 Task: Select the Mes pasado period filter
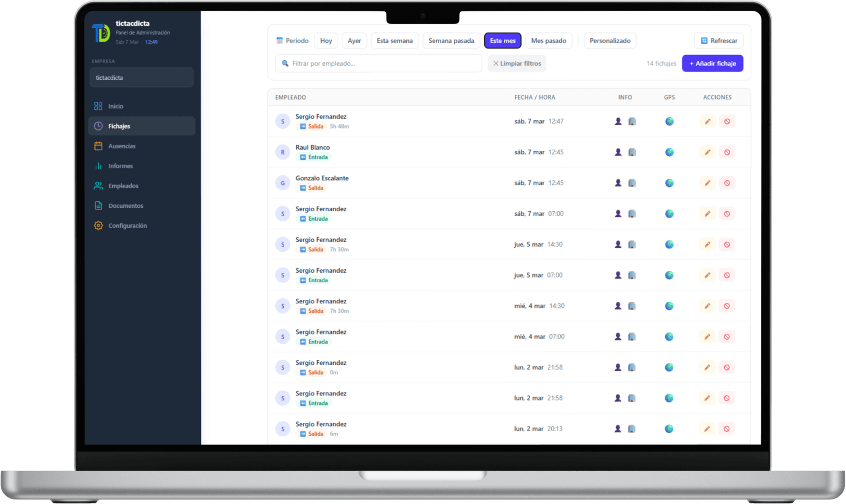pos(548,41)
